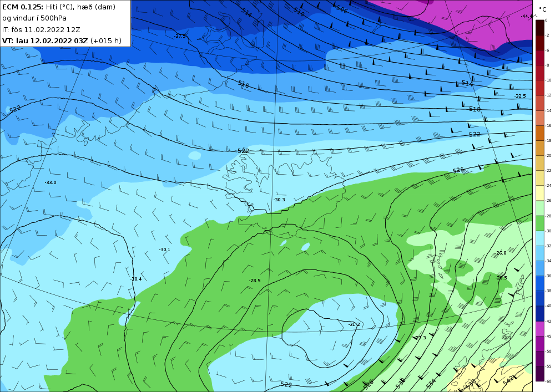Click the 542 contour label
Image resolution: width=555 pixels, height=392 pixels.
508,380
